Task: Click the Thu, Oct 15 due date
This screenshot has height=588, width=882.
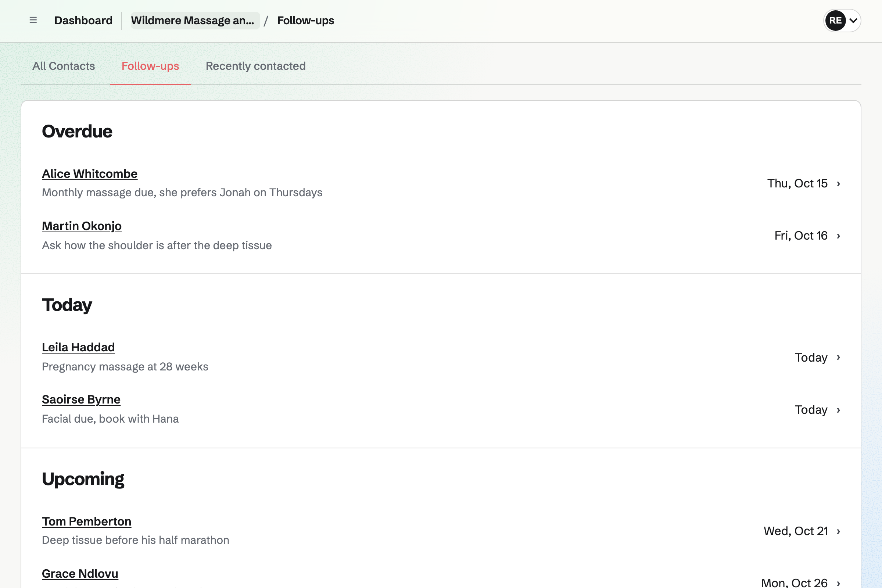Action: point(797,183)
